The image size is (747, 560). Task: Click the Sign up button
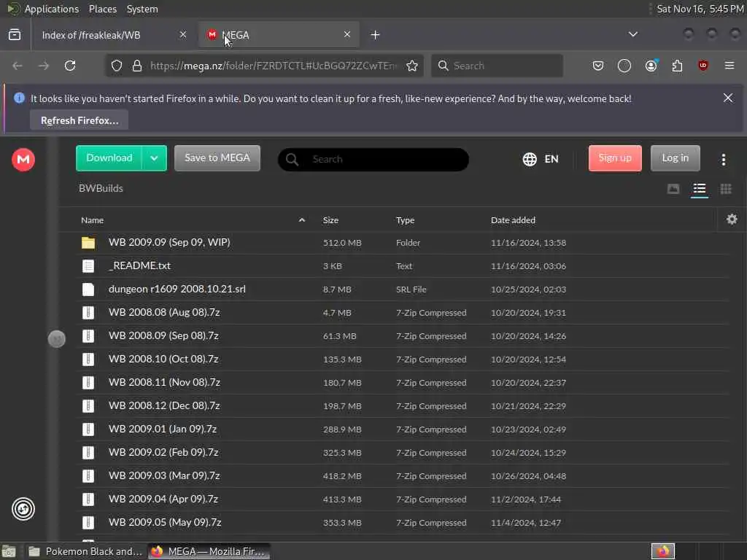tap(615, 158)
